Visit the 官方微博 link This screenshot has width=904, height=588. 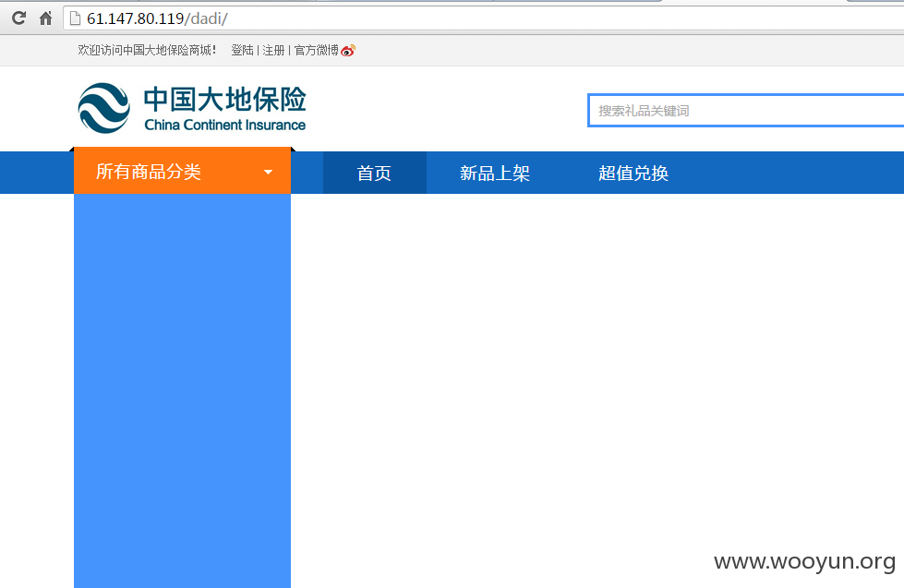click(317, 51)
